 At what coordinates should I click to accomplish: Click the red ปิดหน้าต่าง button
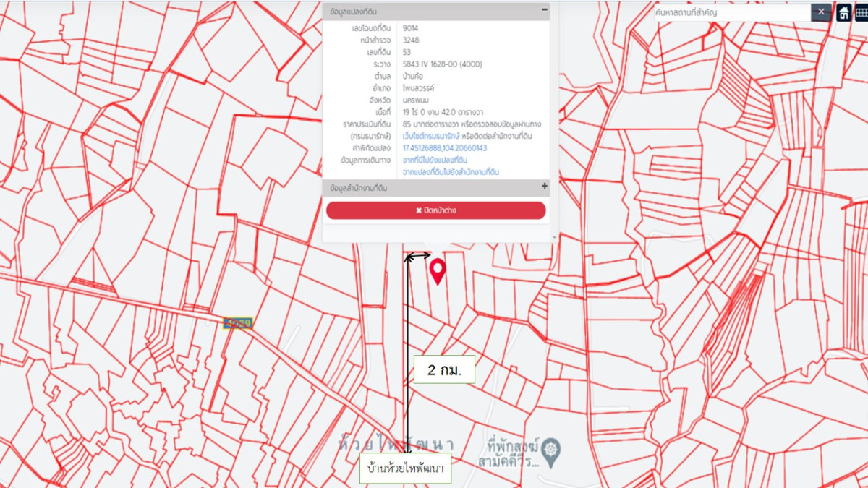435,210
